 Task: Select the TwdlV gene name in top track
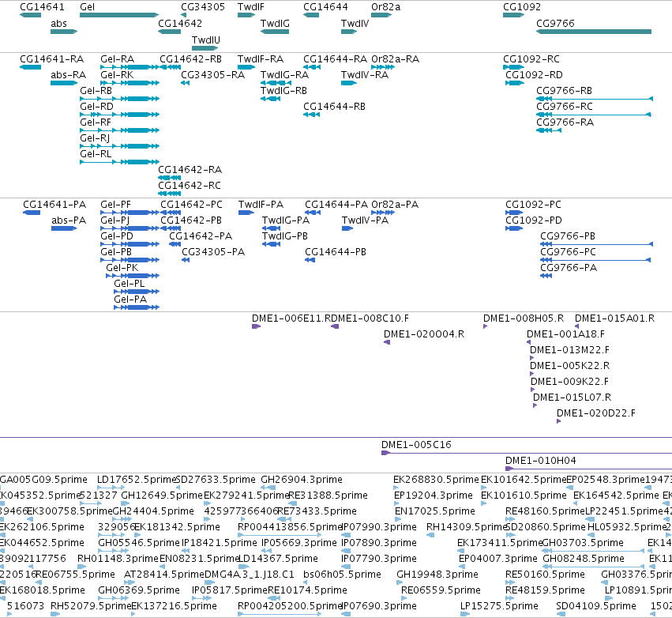[355, 23]
